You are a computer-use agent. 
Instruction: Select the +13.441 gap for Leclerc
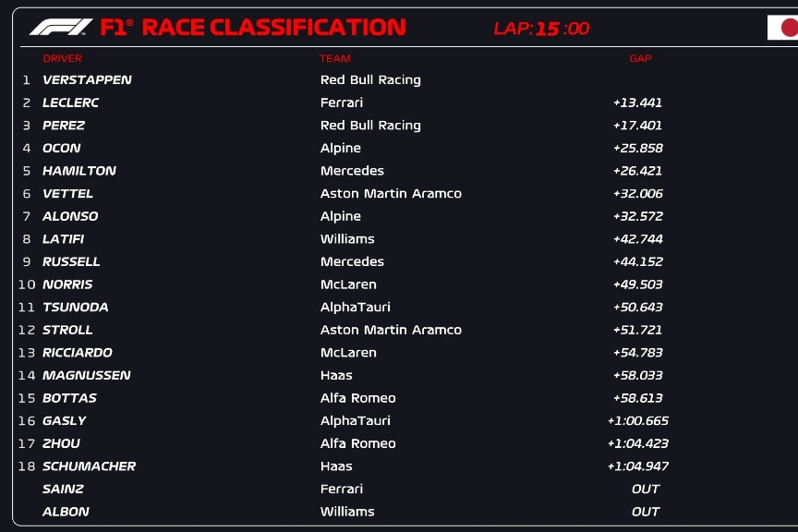(637, 103)
